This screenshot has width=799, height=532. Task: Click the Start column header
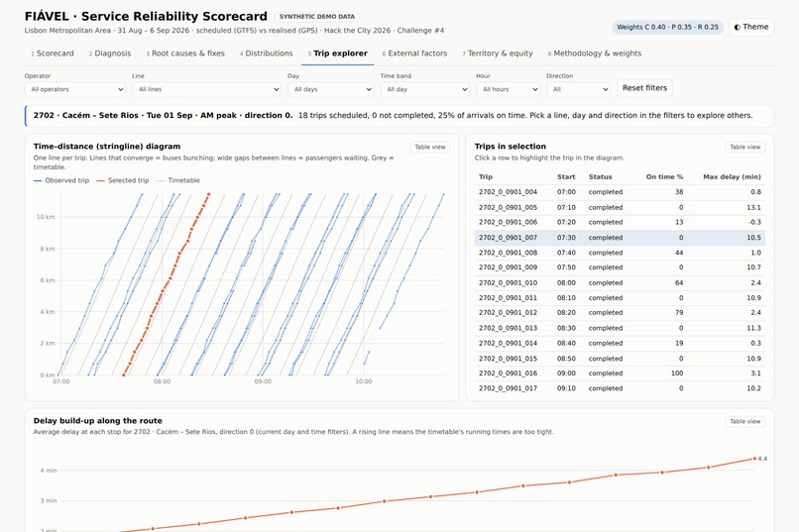(x=566, y=177)
